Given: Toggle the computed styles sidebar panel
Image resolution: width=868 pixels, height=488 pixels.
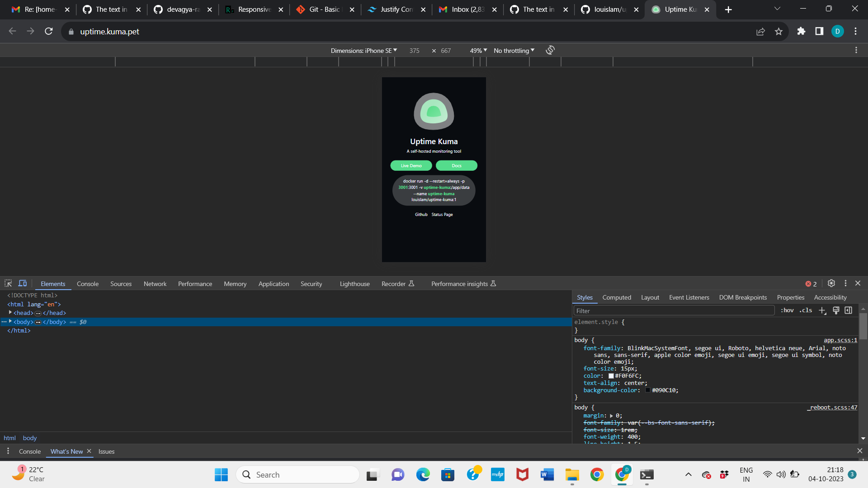Looking at the screenshot, I should 848,310.
